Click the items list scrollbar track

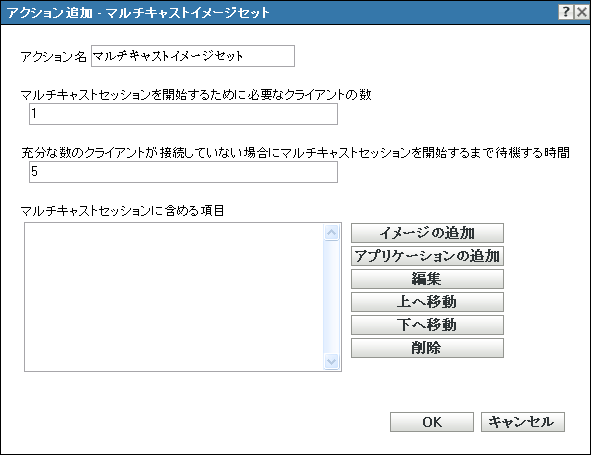(331, 297)
